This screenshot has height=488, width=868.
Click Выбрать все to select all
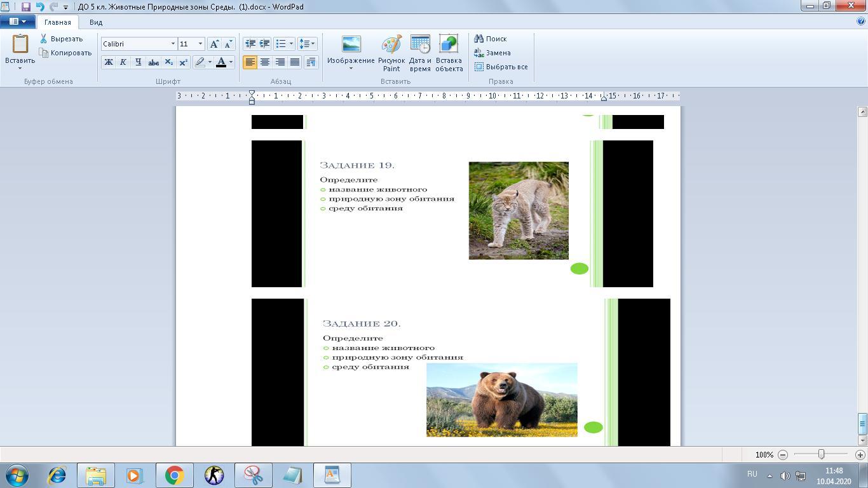click(501, 67)
